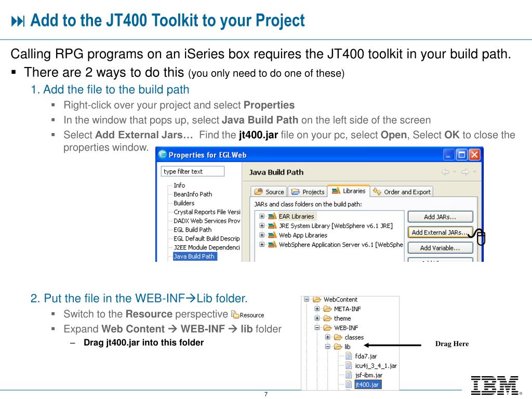Select the Libraries tab

pos(349,191)
